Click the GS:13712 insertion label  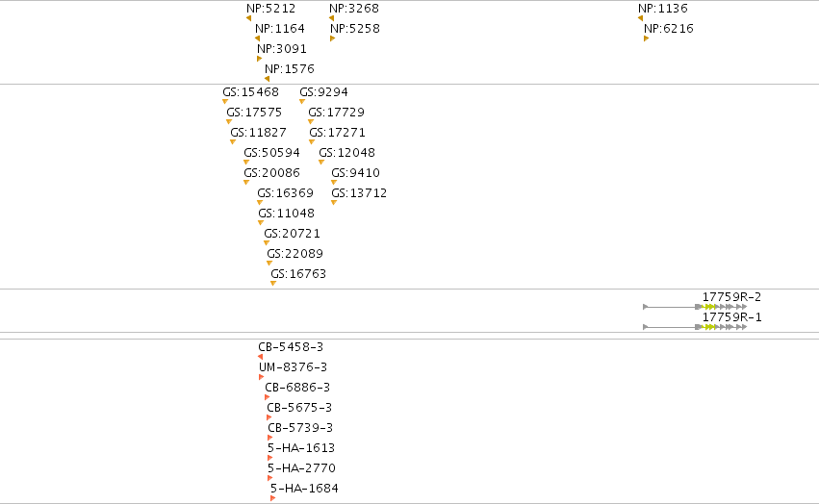click(x=359, y=193)
